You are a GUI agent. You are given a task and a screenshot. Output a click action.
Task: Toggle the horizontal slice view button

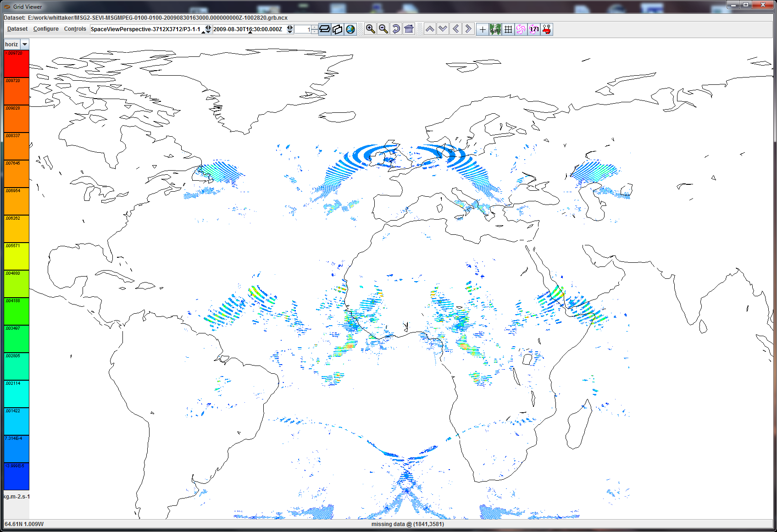(x=325, y=29)
